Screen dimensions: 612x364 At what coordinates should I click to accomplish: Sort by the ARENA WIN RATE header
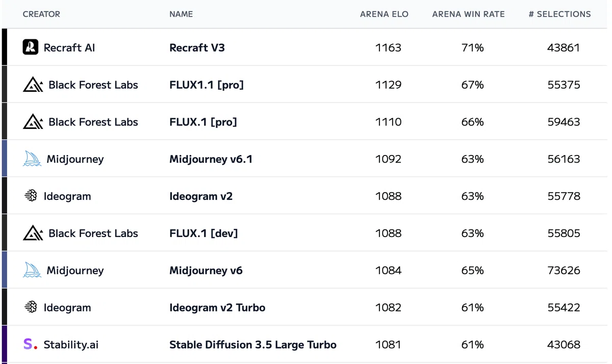click(468, 14)
